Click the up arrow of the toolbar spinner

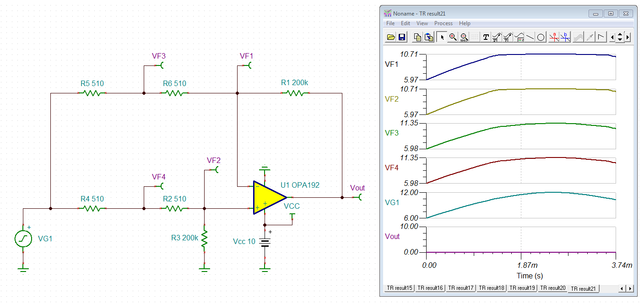click(x=619, y=34)
